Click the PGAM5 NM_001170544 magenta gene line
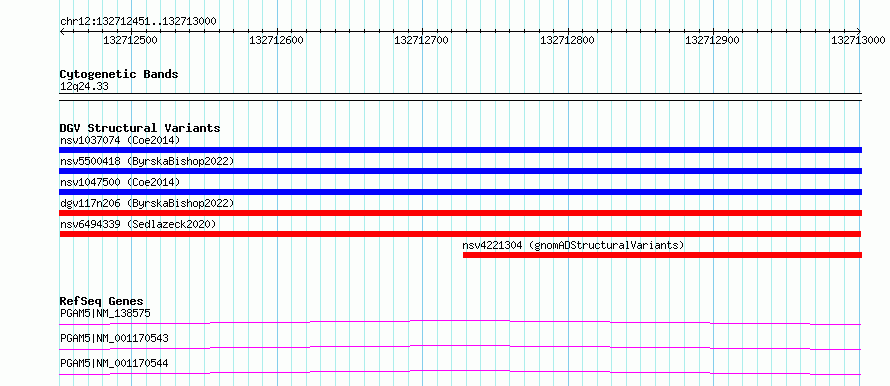The height and width of the screenshot is (386, 890). 460,372
